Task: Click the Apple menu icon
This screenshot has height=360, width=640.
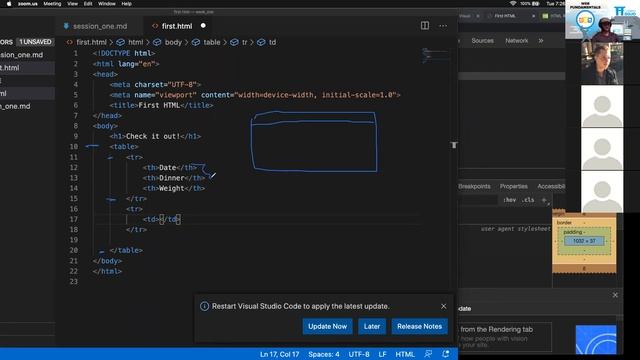Action: tap(9, 4)
